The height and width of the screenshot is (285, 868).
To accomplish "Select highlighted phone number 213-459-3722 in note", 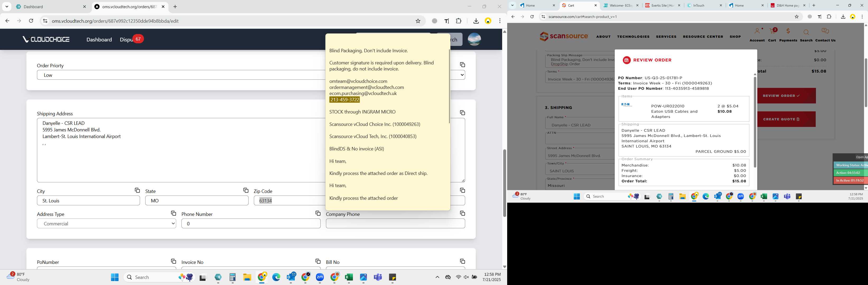I will point(344,99).
